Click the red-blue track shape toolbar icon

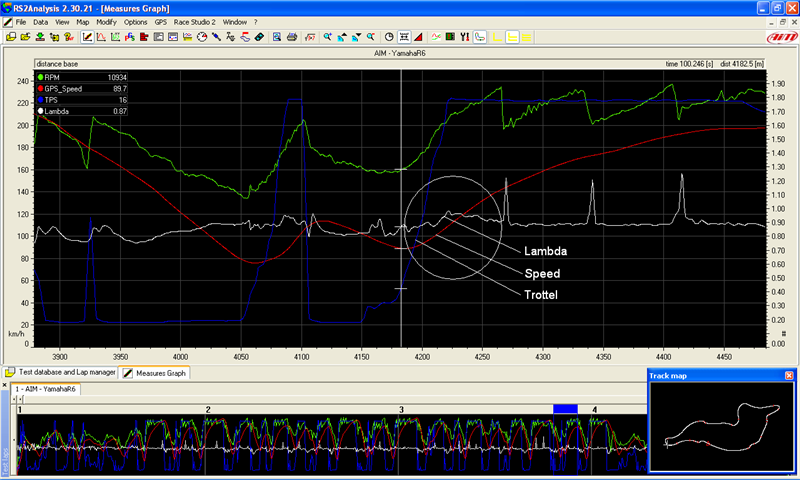[x=245, y=37]
